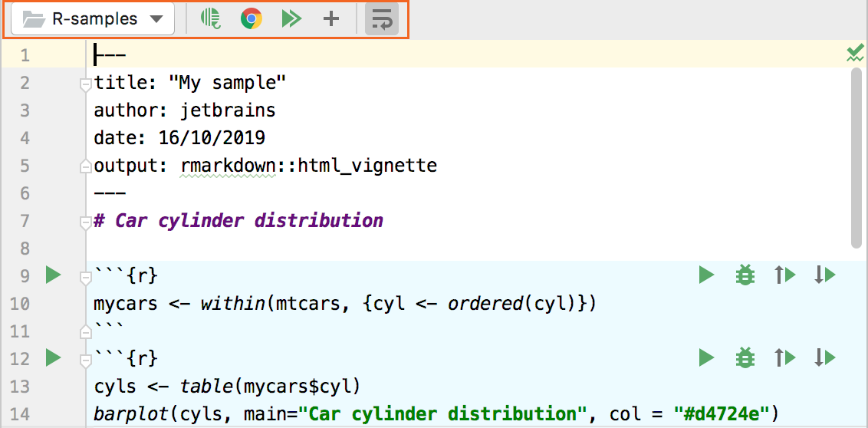
Task: Click the Knit/render document icon
Action: click(210, 19)
